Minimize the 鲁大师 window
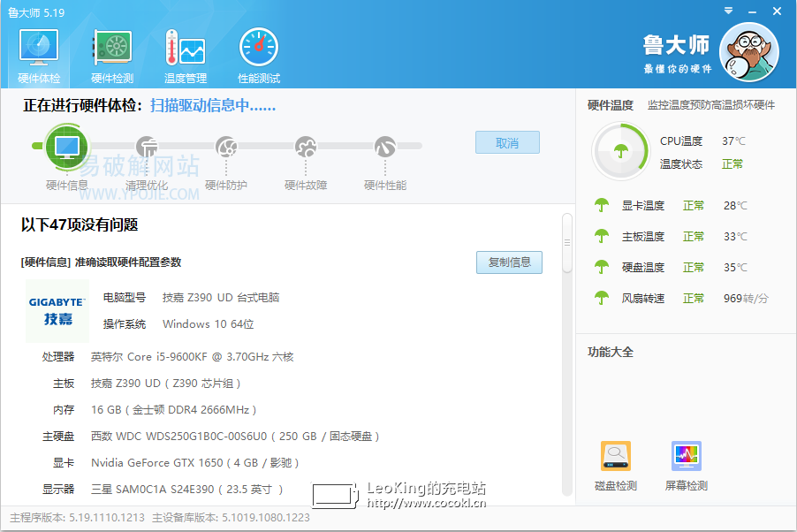This screenshot has height=532, width=797. (752, 11)
